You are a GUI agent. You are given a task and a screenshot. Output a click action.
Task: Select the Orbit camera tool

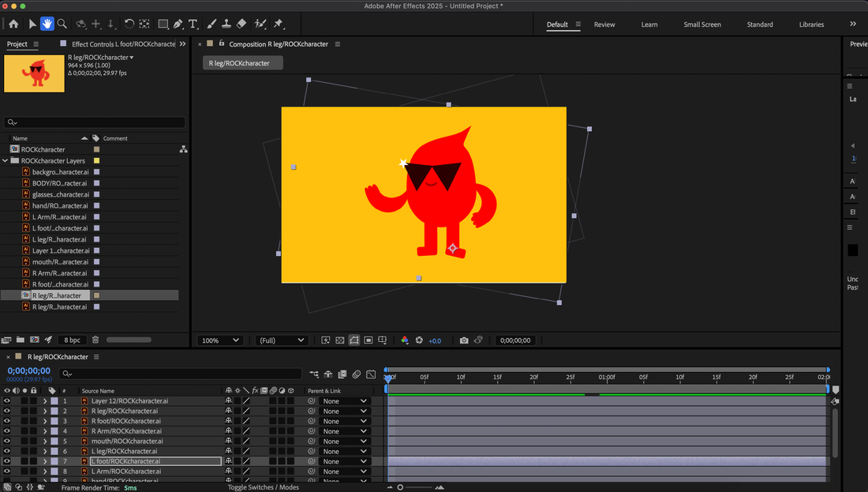point(80,24)
